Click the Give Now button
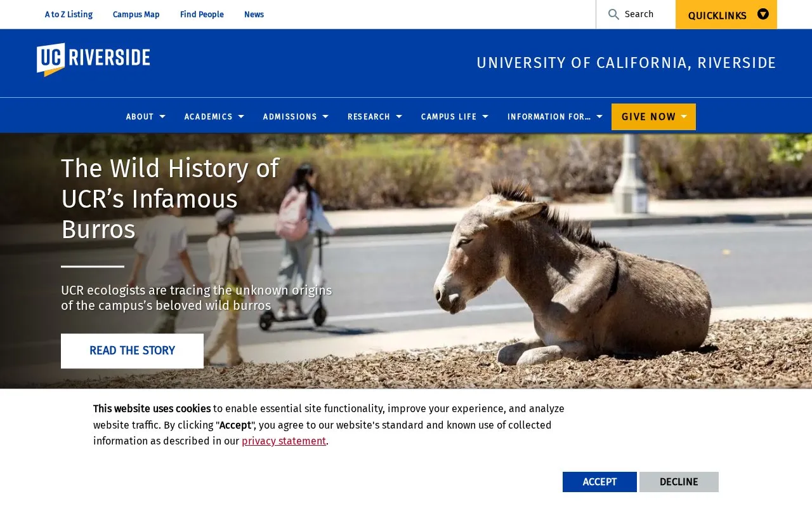812x508 pixels. pyautogui.click(x=653, y=117)
